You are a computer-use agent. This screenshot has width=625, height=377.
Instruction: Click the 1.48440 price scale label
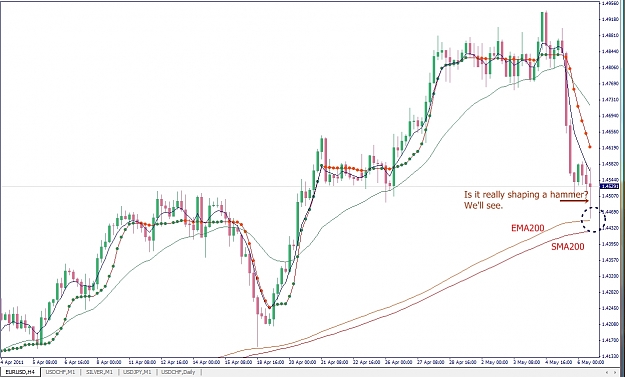tap(610, 51)
